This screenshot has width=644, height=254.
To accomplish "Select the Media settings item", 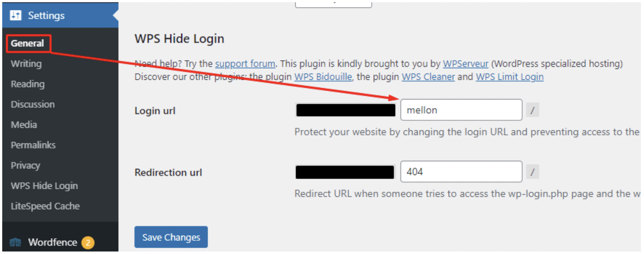I will click(24, 124).
